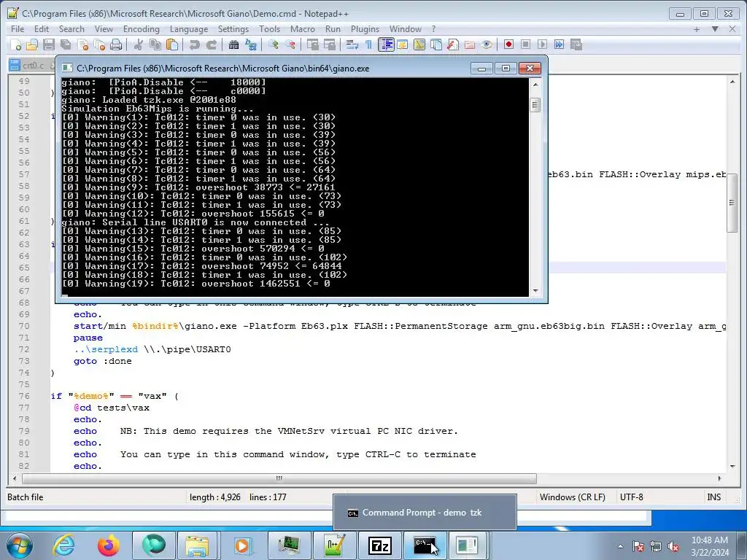Open 7-Zip from the taskbar
This screenshot has height=560, width=747.
pos(379,545)
